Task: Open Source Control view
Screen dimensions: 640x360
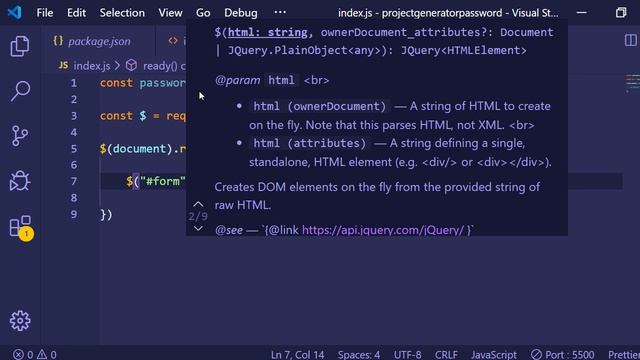Action: point(20,136)
